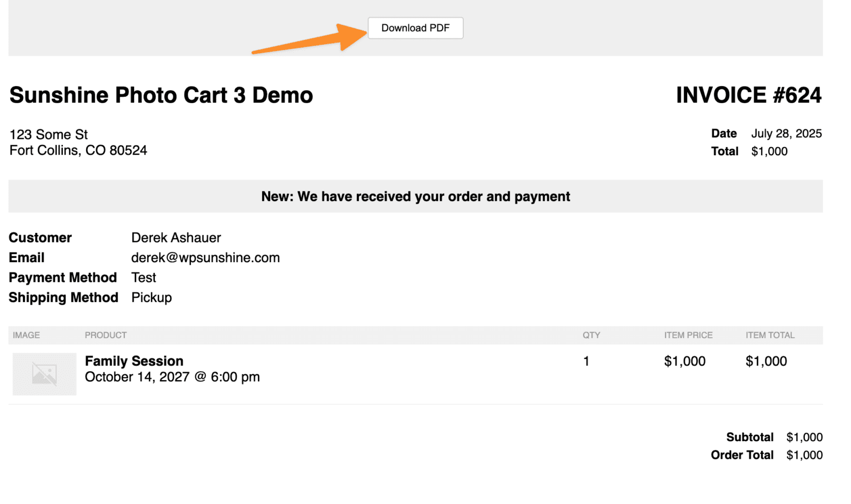Screen dimensions: 851x504
Task: Select the ITEM PRICE column header
Action: point(688,335)
